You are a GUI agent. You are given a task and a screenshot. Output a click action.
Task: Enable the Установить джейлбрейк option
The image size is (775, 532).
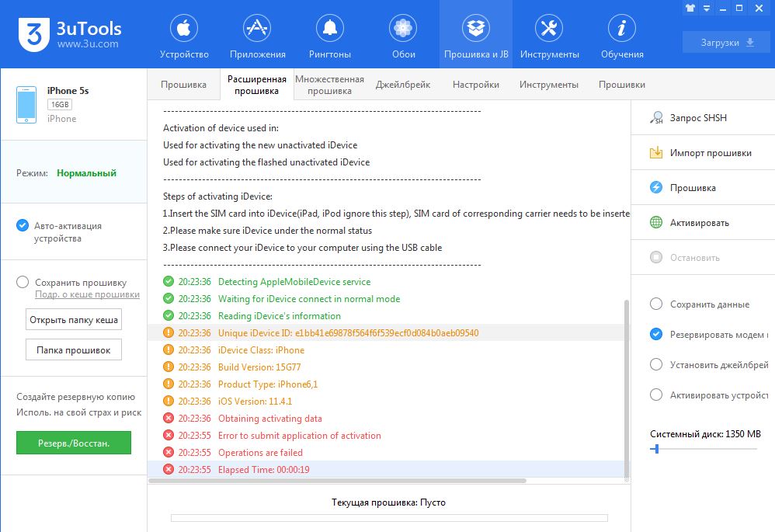click(656, 364)
